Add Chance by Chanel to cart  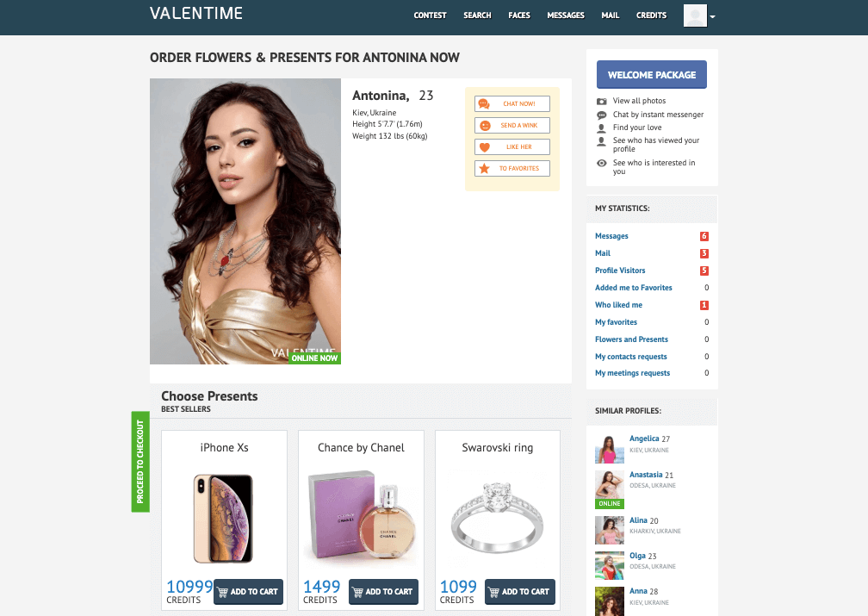384,592
